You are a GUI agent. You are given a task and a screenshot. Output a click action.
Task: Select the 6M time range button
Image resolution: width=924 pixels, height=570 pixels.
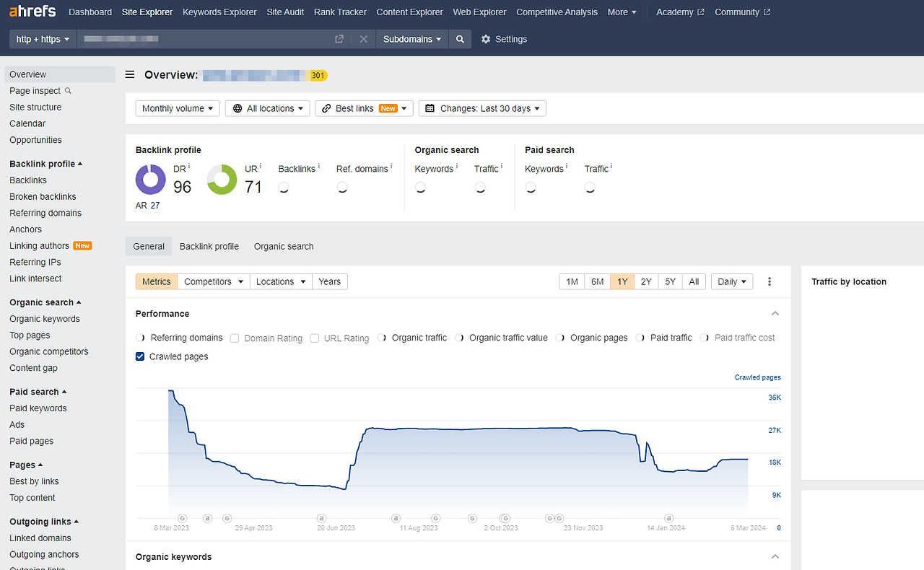pos(597,281)
